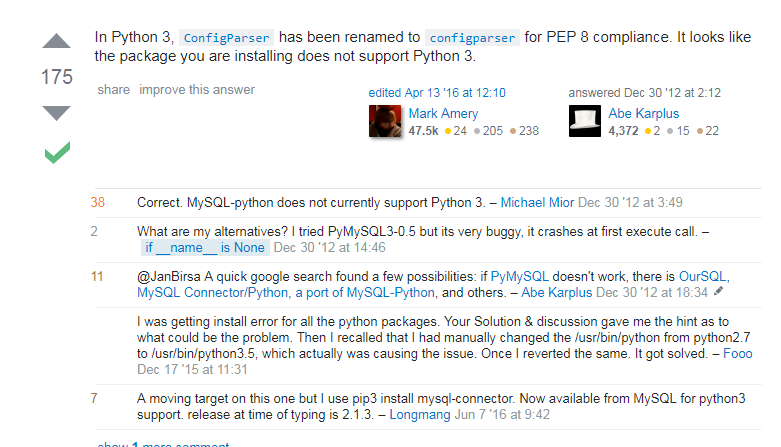The height and width of the screenshot is (447, 781).
Task: Open Michael Mior's profile from comment
Action: tap(537, 203)
